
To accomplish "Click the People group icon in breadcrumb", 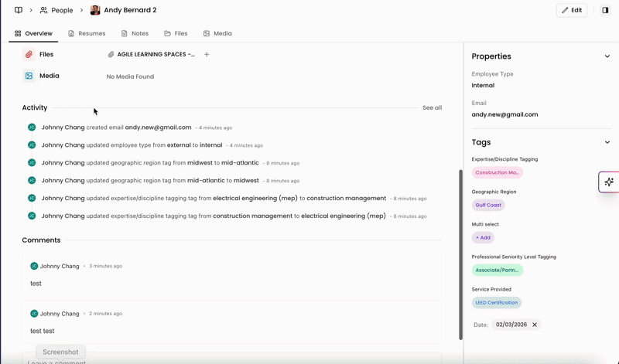I will 44,10.
